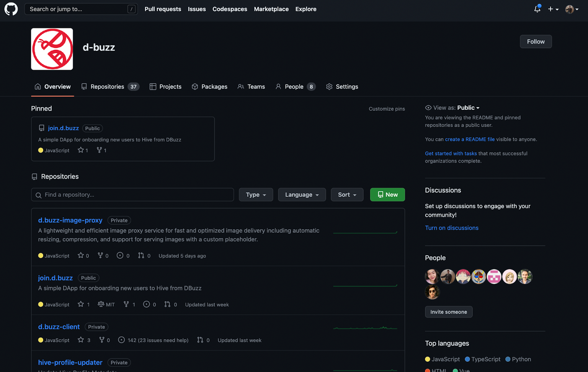The image size is (588, 372).
Task: Open issues icon on d.buzz-image-proxy row
Action: (x=120, y=256)
